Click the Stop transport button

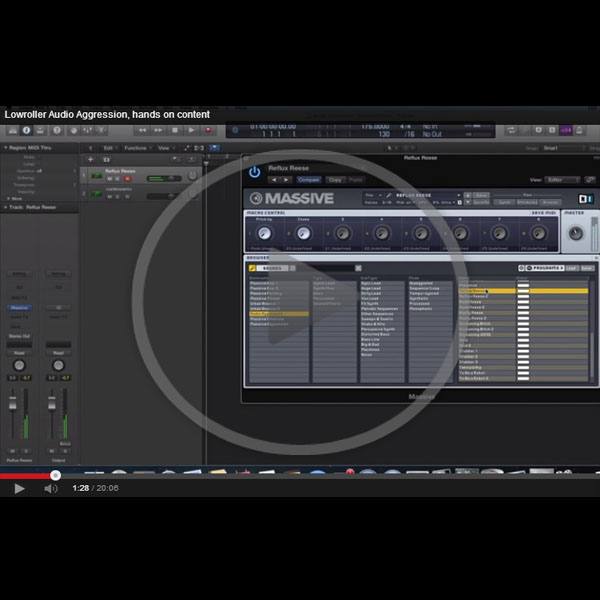[175, 130]
